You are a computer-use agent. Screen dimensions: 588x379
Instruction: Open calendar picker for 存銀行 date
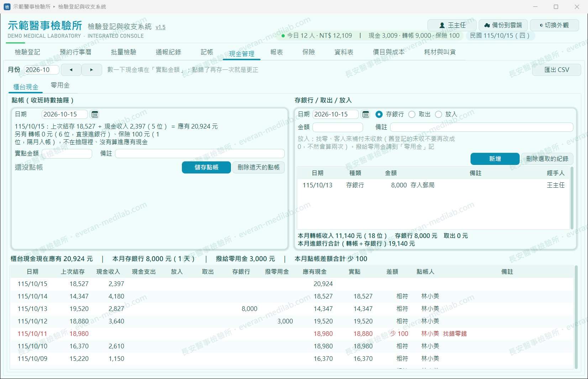[366, 114]
